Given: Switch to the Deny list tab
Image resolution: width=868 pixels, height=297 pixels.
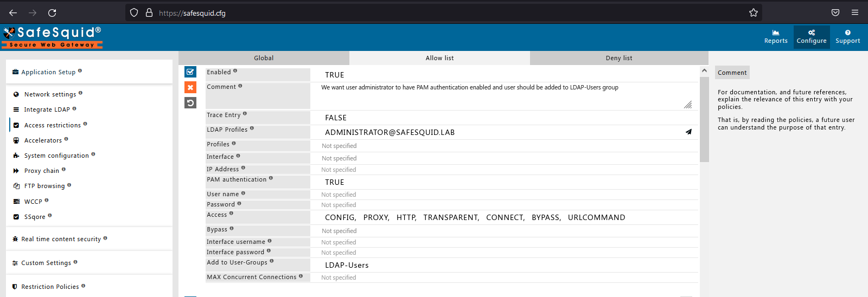Looking at the screenshot, I should [x=619, y=58].
